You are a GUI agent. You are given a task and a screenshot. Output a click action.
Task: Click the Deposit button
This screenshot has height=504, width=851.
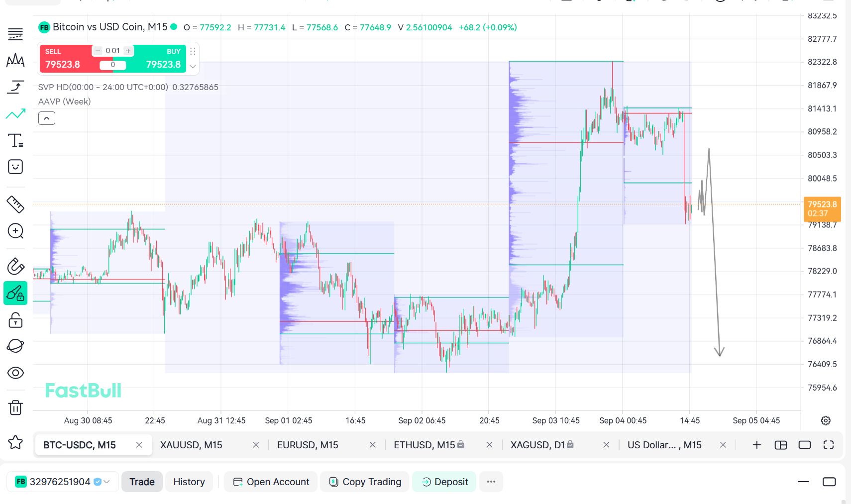[x=444, y=482]
